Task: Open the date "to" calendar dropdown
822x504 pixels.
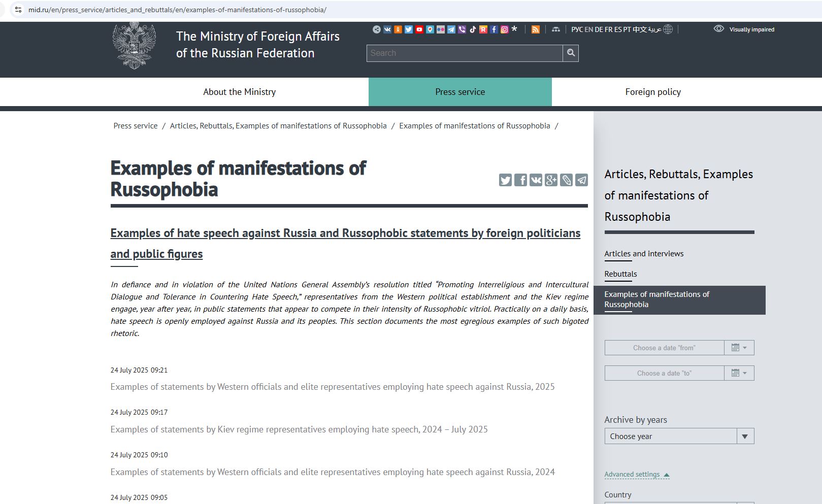Action: coord(739,373)
